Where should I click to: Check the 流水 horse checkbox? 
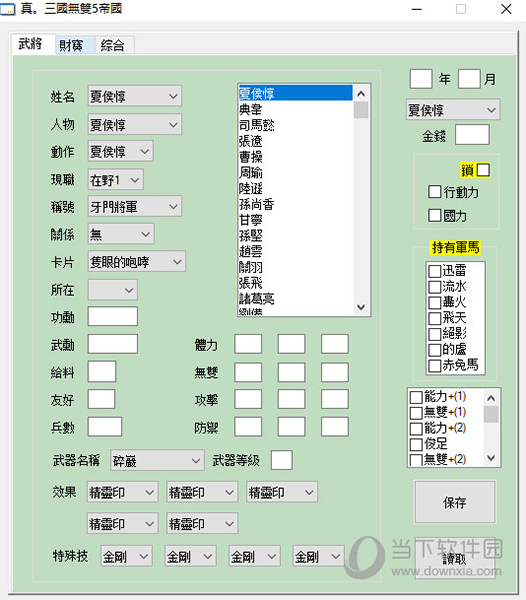[x=435, y=287]
